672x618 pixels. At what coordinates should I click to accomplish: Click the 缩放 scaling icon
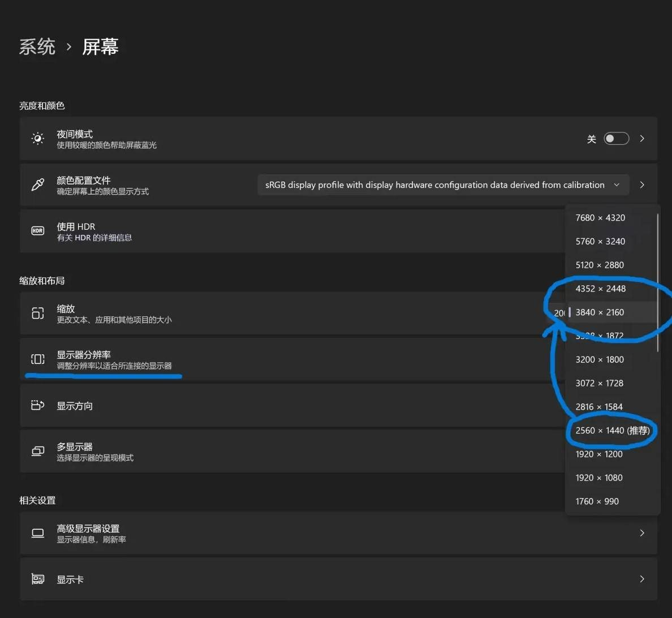coord(37,314)
